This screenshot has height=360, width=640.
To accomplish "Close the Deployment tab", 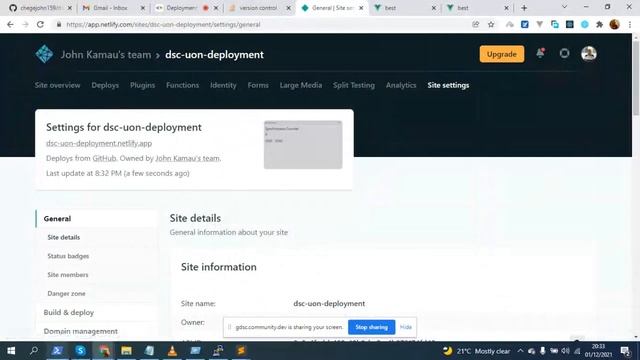I will coord(216,8).
